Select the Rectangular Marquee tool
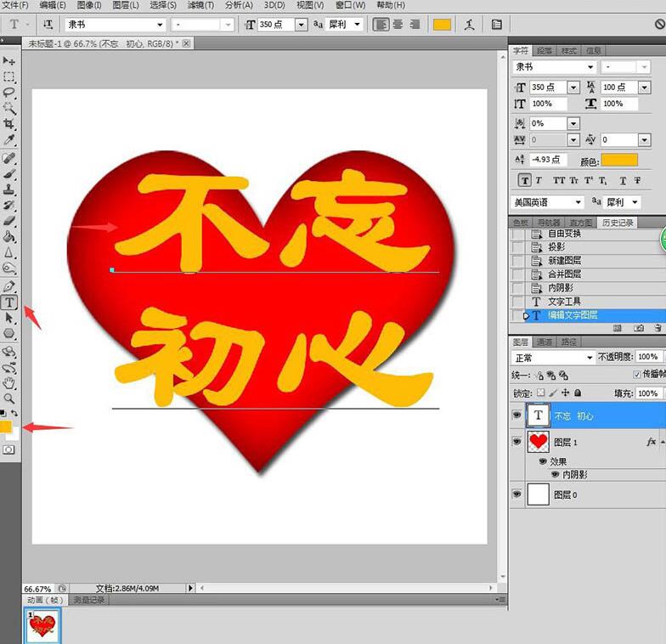Screen dimensions: 666x644 point(8,76)
